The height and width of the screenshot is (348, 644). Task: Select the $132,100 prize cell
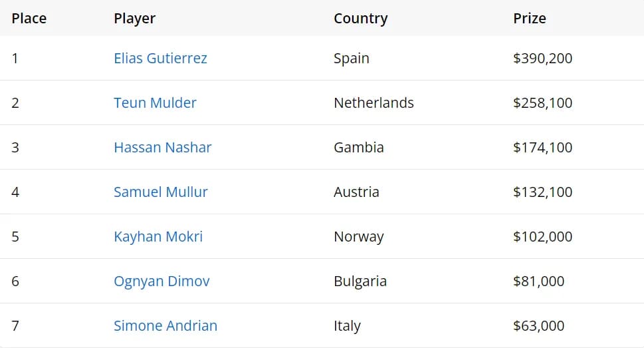[542, 192]
